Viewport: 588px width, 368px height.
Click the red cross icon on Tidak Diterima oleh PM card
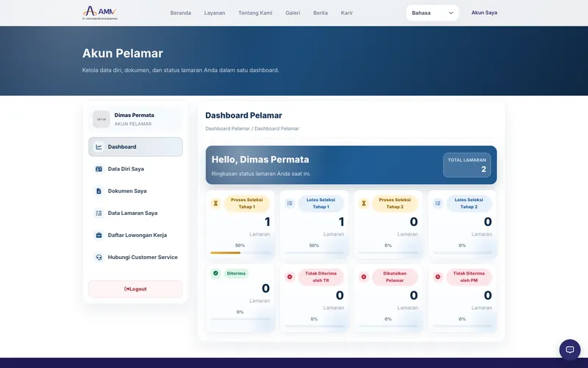(437, 277)
